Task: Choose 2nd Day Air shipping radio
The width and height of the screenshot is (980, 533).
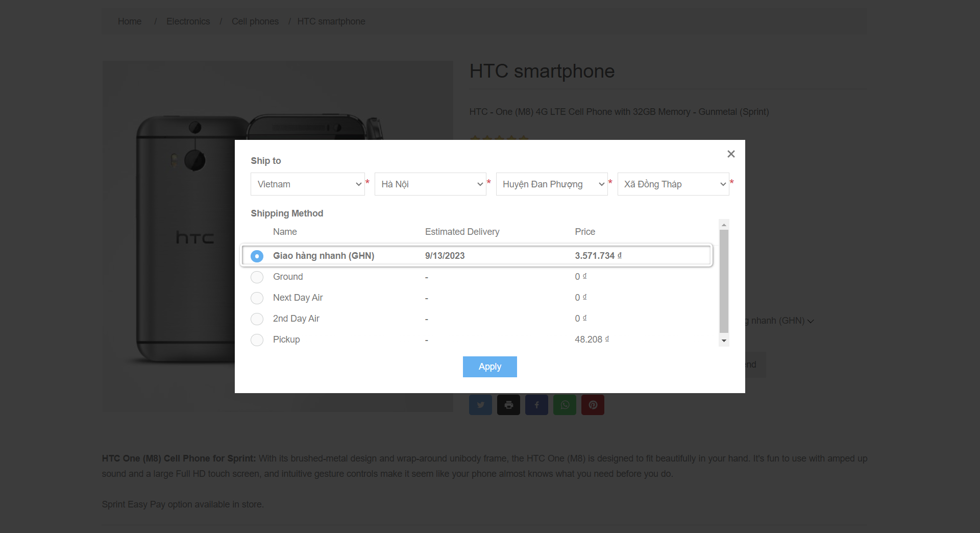Action: (x=257, y=319)
